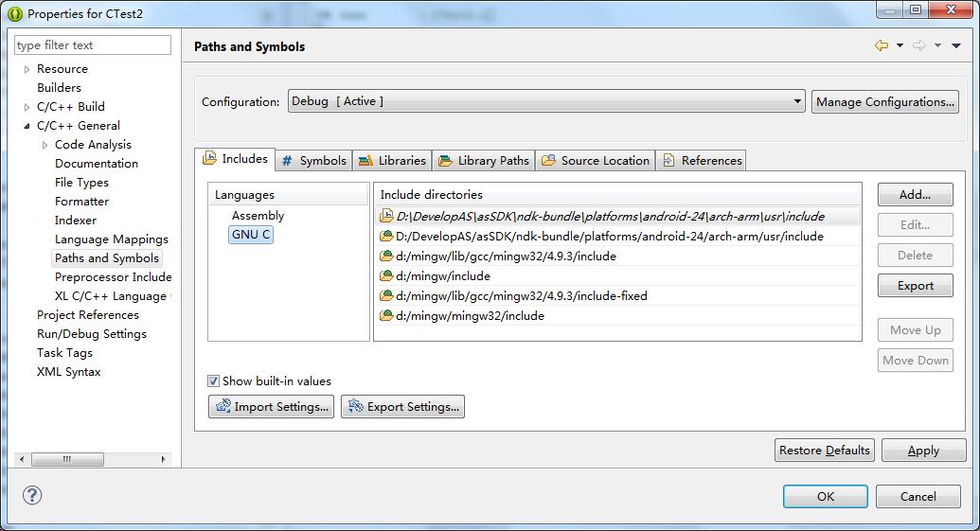This screenshot has width=980, height=531.
Task: Toggle Show built-in values checkbox
Action: (x=214, y=381)
